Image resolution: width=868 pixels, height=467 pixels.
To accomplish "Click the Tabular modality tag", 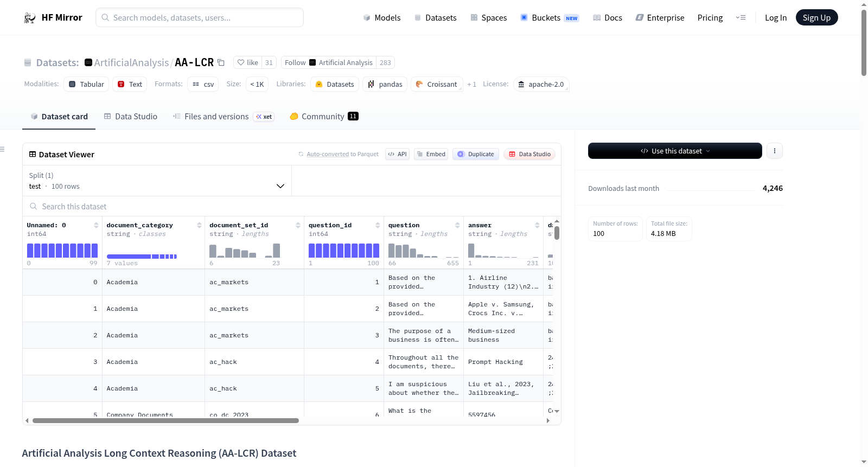I will point(86,84).
